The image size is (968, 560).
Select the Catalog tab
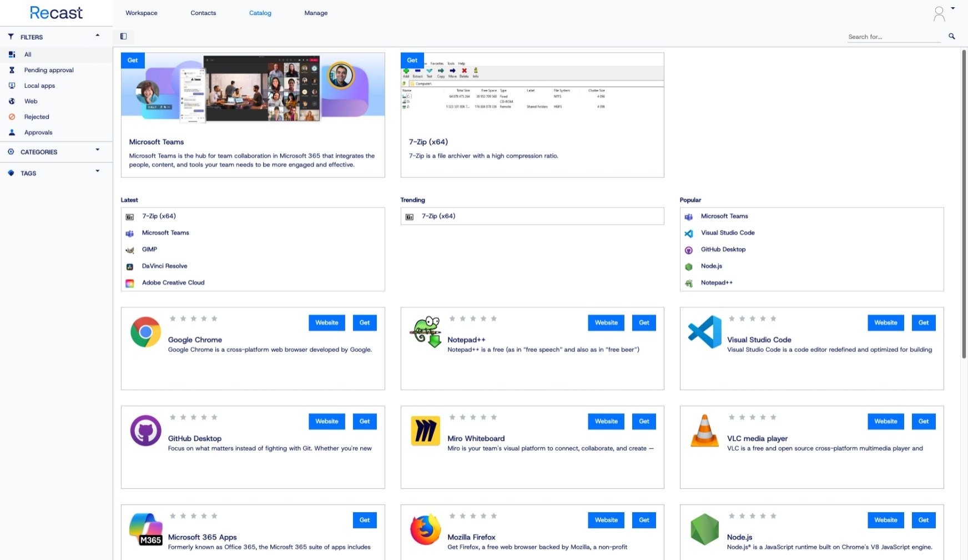pos(260,13)
